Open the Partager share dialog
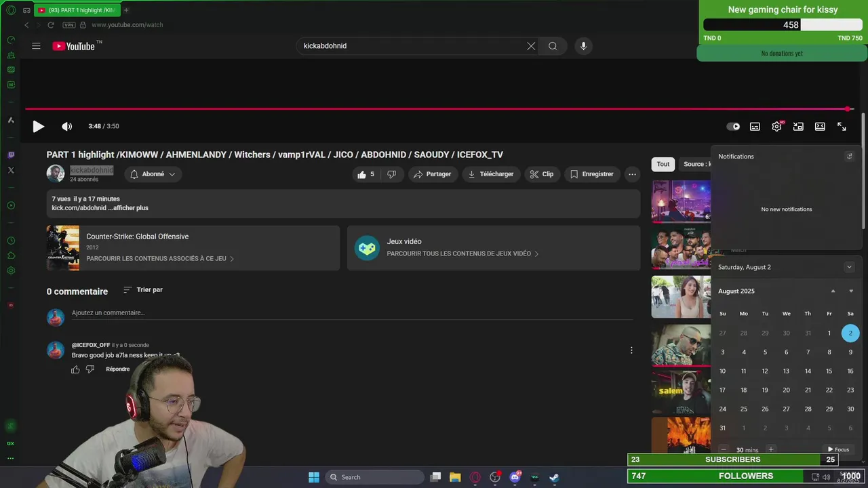Image resolution: width=868 pixels, height=488 pixels. pos(432,174)
